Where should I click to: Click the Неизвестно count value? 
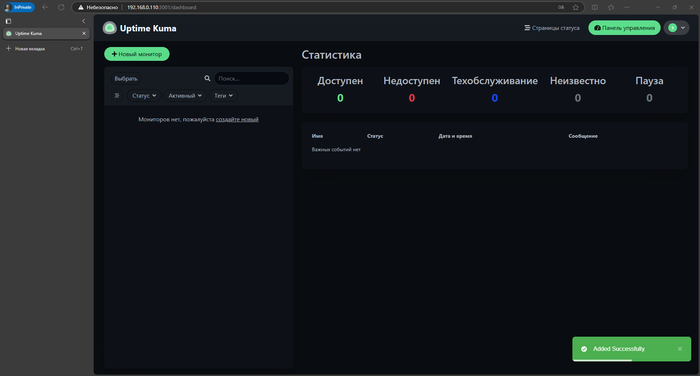(578, 98)
